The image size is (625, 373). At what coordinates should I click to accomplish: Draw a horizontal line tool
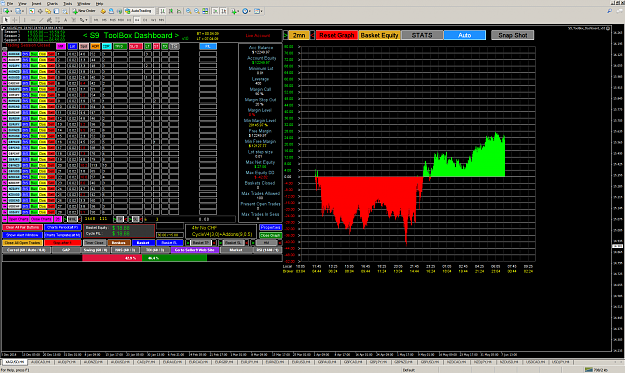coord(33,20)
